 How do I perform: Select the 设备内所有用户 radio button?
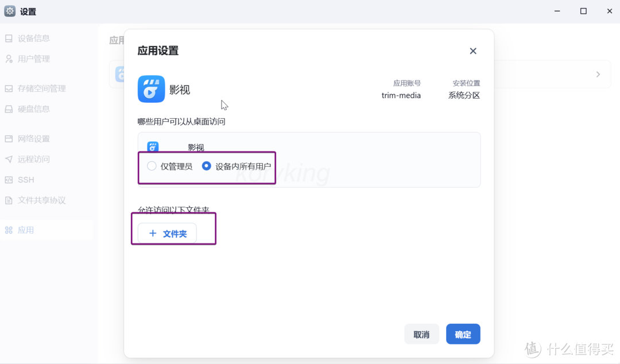pos(206,165)
